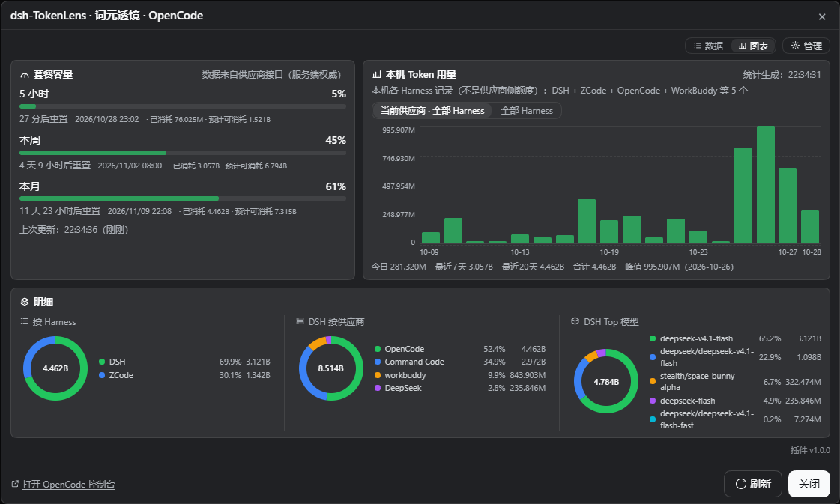This screenshot has height=504, width=840.
Task: Open the 管理 settings button
Action: (x=806, y=46)
